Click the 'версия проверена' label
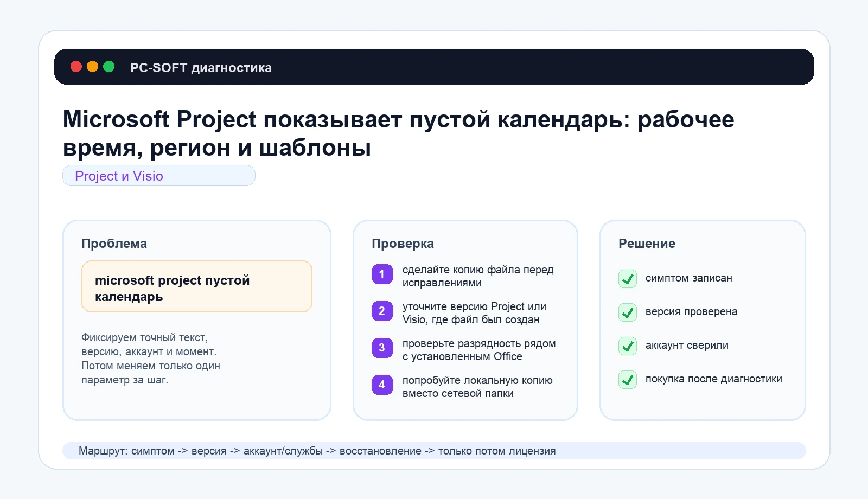This screenshot has width=868, height=499. pyautogui.click(x=692, y=312)
